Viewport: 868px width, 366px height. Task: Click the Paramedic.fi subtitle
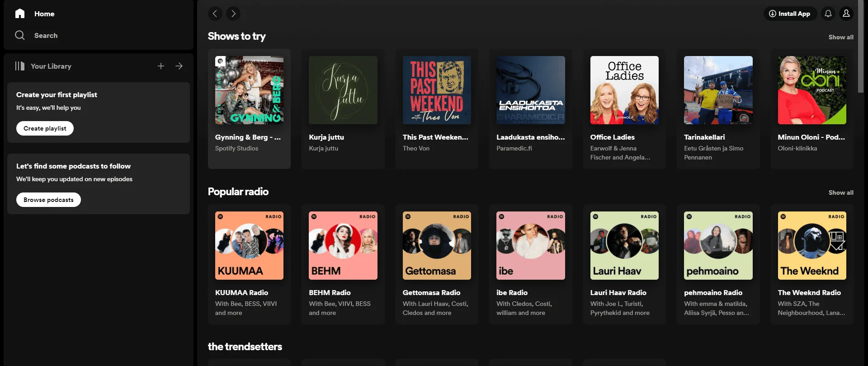[514, 148]
